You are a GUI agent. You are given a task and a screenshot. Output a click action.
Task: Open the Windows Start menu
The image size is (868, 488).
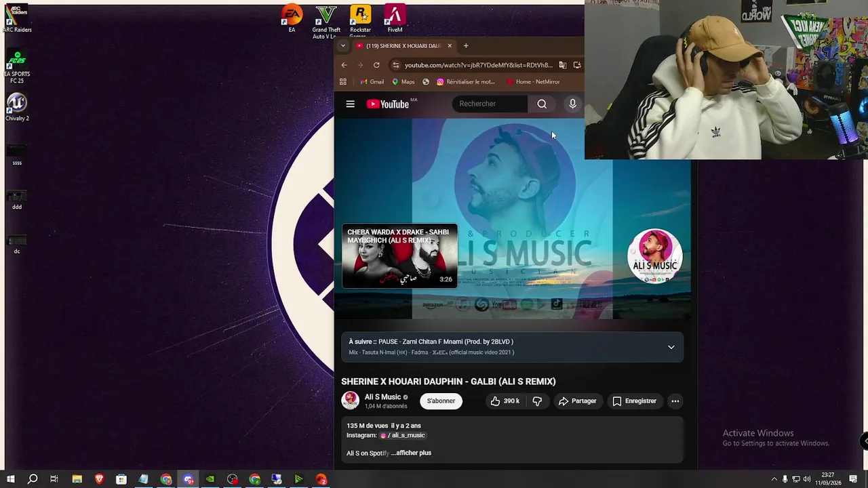[x=10, y=479]
